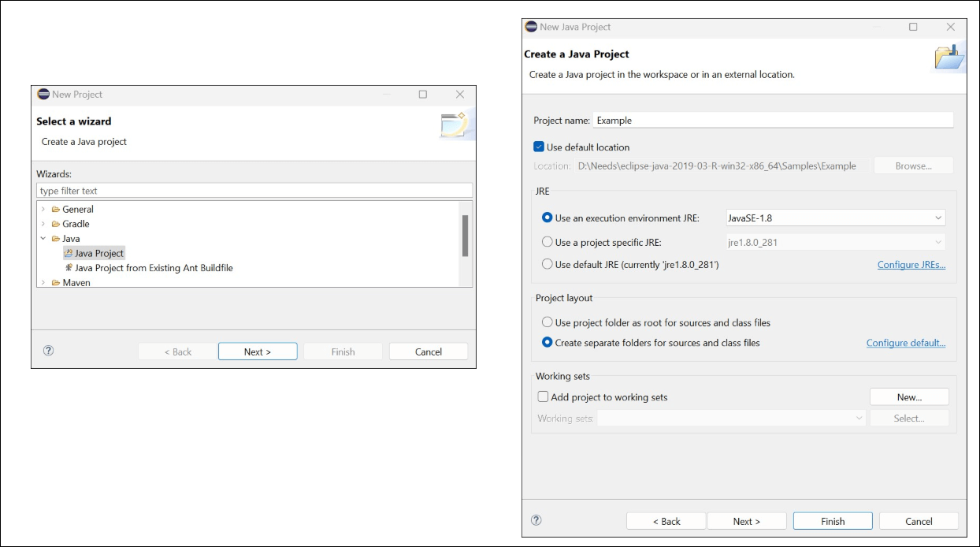Choose Create separate folders for sources option
980x547 pixels.
click(548, 343)
